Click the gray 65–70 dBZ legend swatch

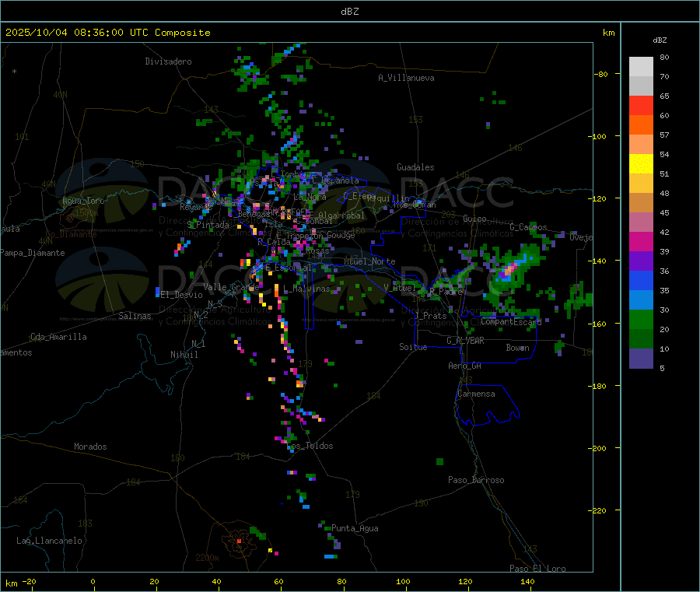[641, 86]
